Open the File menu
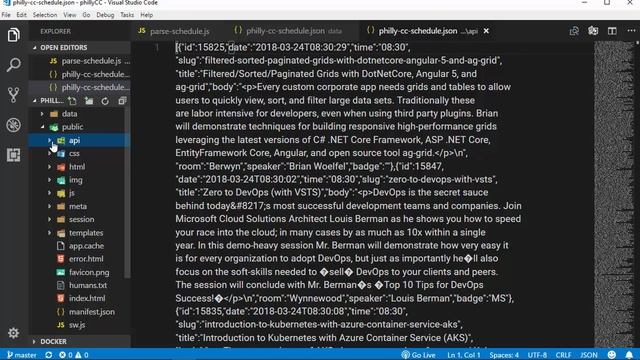This screenshot has width=640, height=360. coord(6,15)
